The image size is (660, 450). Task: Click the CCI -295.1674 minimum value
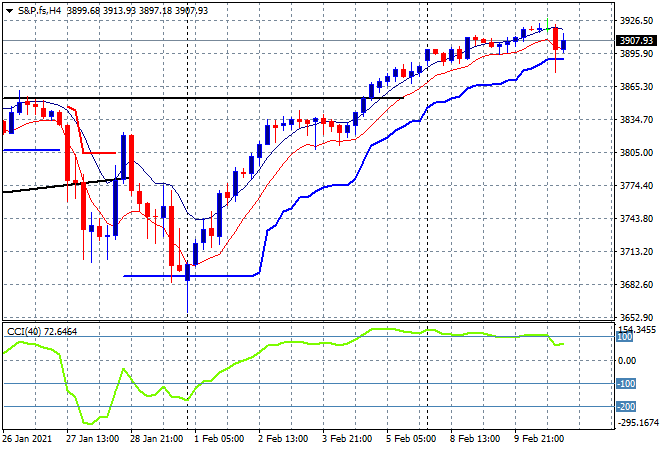pyautogui.click(x=636, y=422)
